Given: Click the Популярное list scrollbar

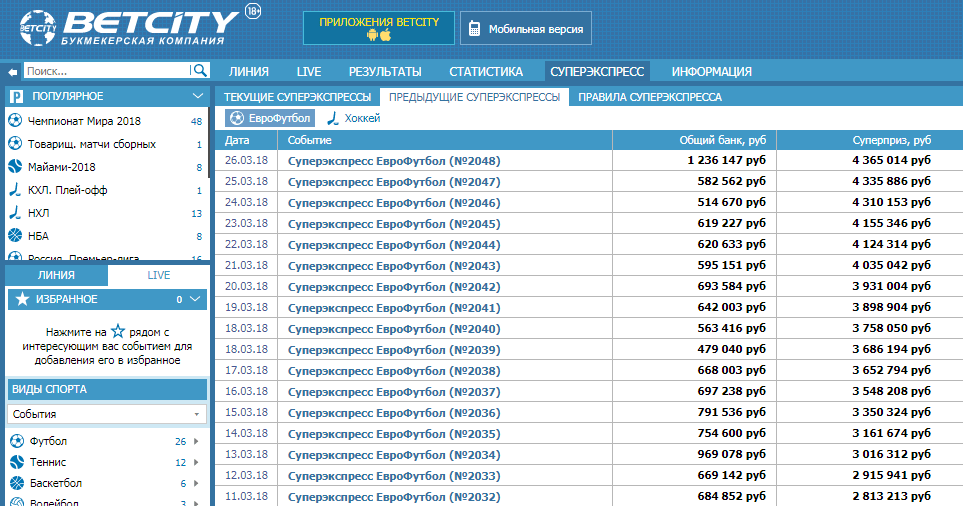Looking at the screenshot, I should pyautogui.click(x=209, y=142).
